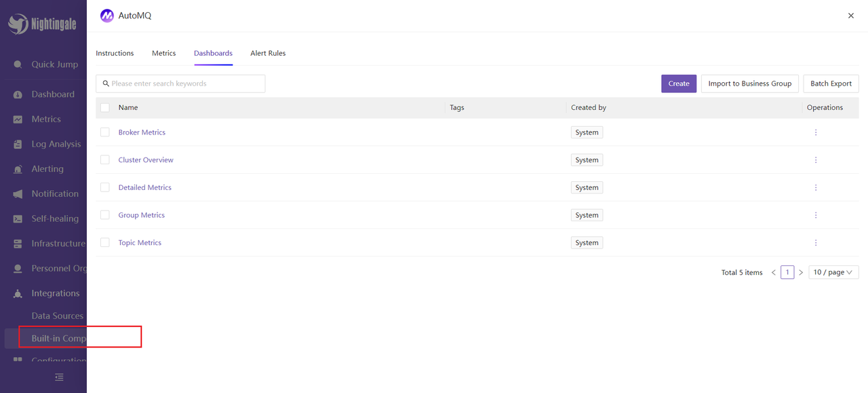Tick the Group Metrics checkbox
This screenshot has width=868, height=393.
point(105,215)
